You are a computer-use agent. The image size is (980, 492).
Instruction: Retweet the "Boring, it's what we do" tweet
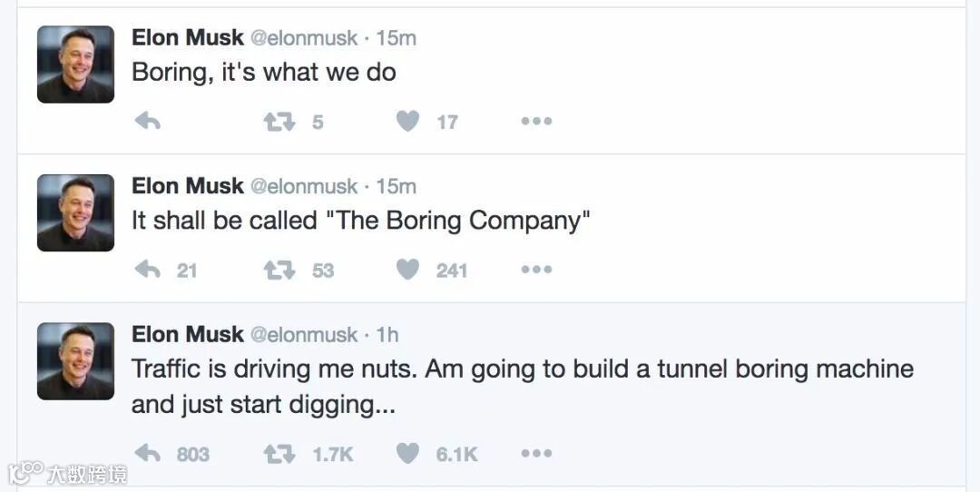pyautogui.click(x=279, y=122)
